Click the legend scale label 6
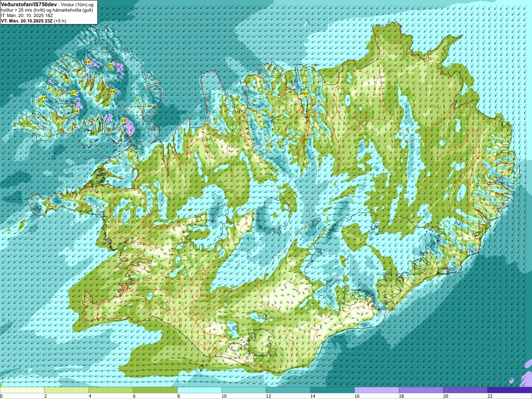The image size is (532, 399). point(134,396)
